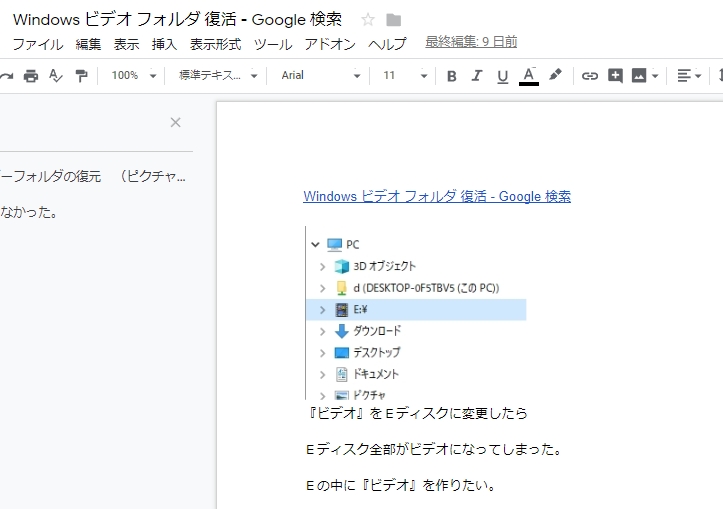Open the 100% zoom dropdown
723x509 pixels.
pyautogui.click(x=134, y=76)
